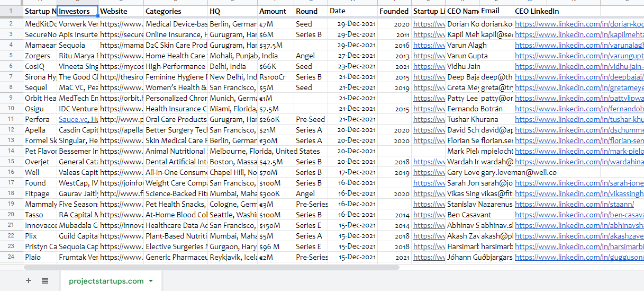Select the Osigu startup cell
This screenshot has height=291, width=644.
pos(40,109)
